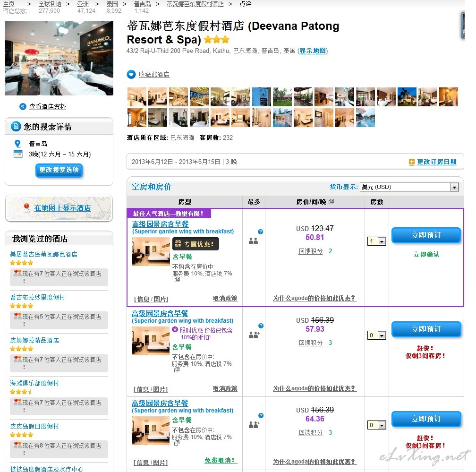Click 立即预订 button for the 50.81 room
This screenshot has height=472, width=476.
pyautogui.click(x=426, y=235)
